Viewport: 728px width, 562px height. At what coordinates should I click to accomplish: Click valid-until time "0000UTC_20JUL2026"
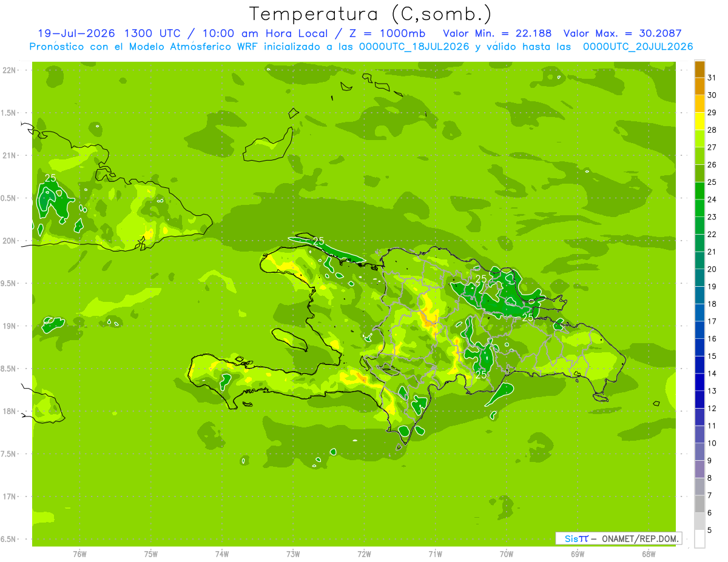(x=638, y=47)
